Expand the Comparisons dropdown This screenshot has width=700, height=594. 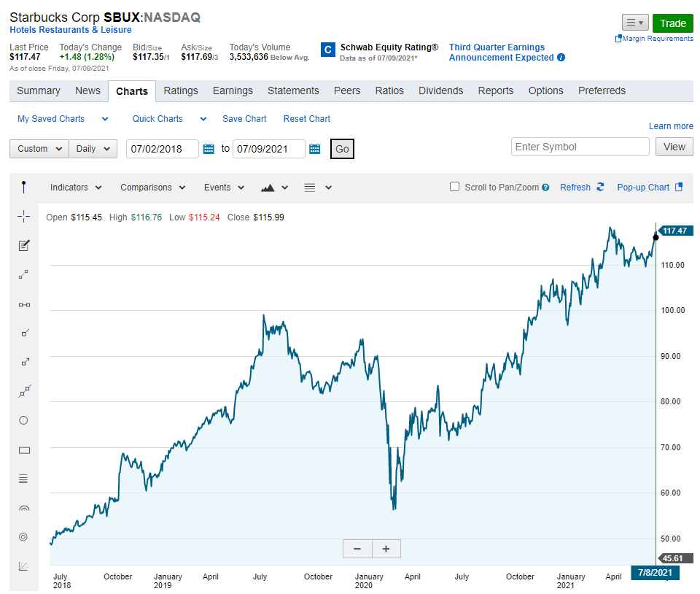(152, 188)
